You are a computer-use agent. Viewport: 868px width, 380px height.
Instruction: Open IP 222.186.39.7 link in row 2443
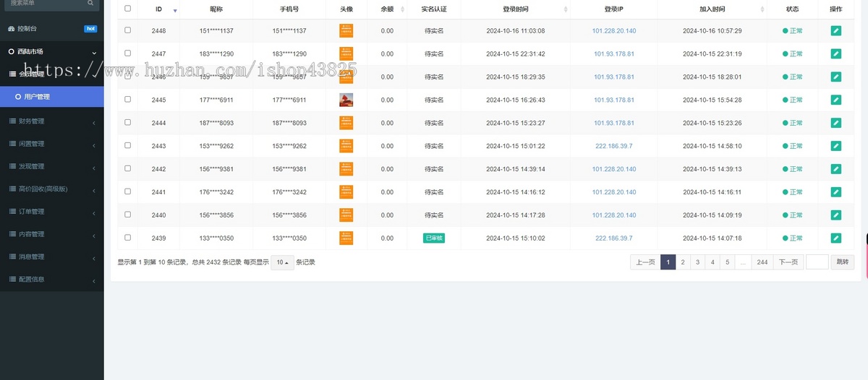click(x=614, y=146)
